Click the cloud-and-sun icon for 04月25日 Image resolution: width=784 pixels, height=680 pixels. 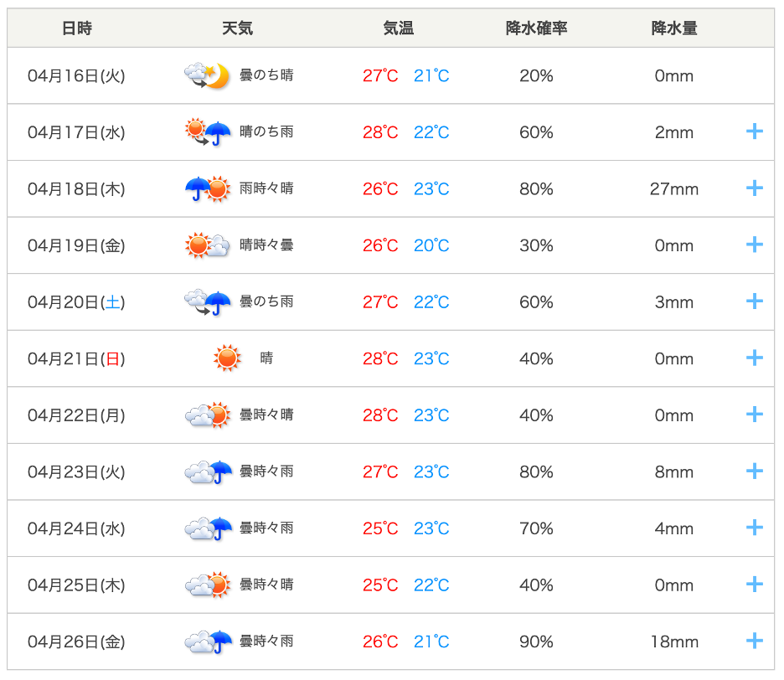tap(208, 585)
